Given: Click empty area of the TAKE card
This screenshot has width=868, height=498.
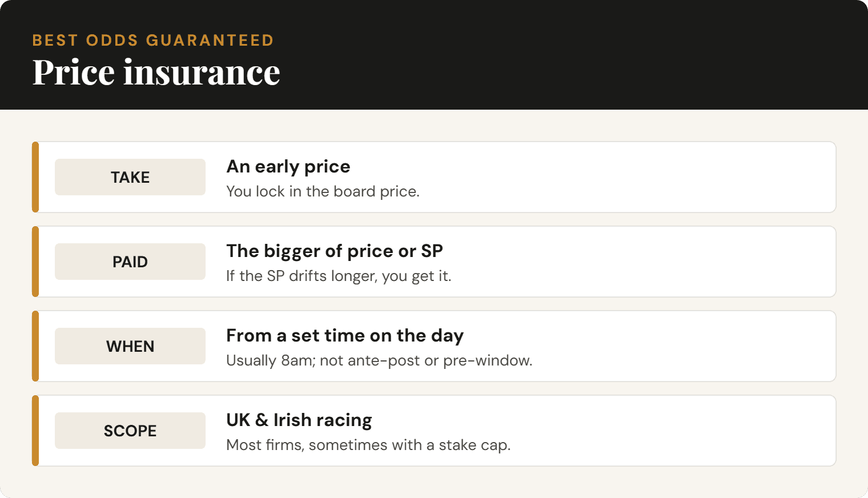Looking at the screenshot, I should (x=628, y=177).
